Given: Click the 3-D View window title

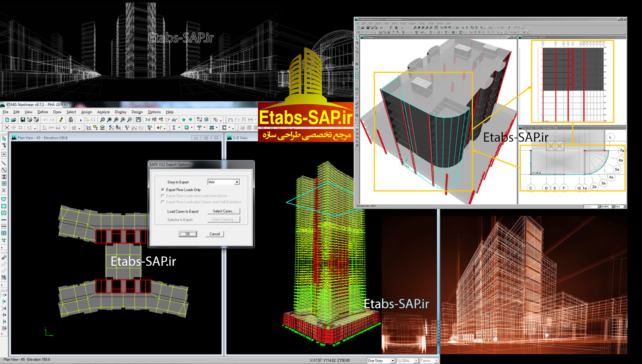Looking at the screenshot, I should [240, 138].
